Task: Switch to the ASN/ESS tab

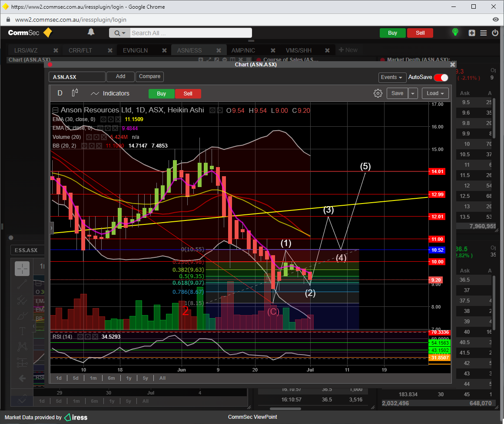Action: pyautogui.click(x=189, y=50)
